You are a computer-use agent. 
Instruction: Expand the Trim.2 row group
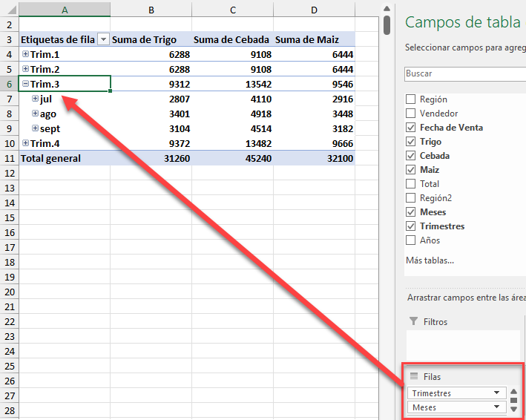click(25, 69)
